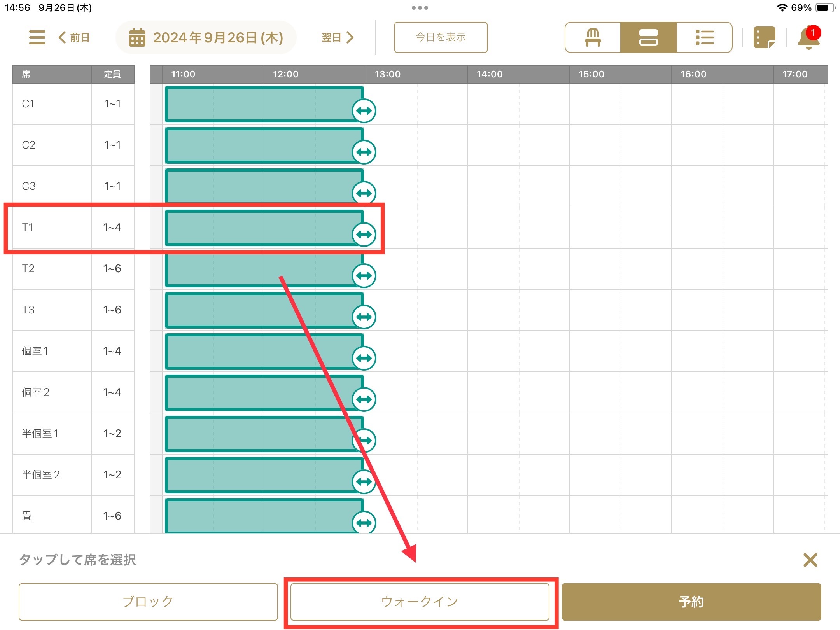The image size is (840, 630).
Task: Go to next day 翌日
Action: [x=338, y=37]
